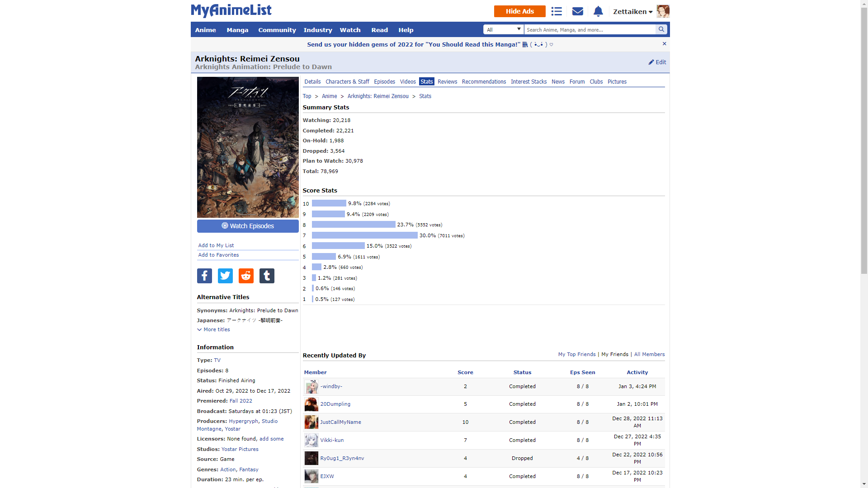
Task: Show All Members recent updates
Action: pyautogui.click(x=649, y=354)
